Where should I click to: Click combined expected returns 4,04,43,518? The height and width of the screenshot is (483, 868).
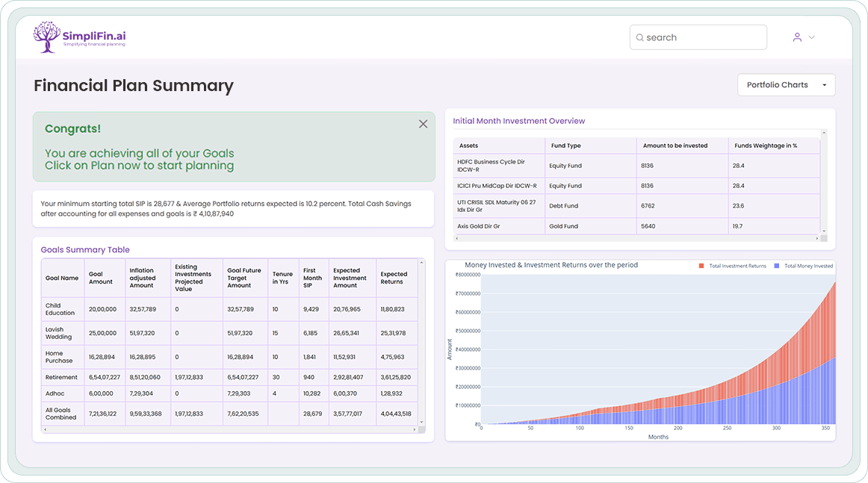(396, 414)
